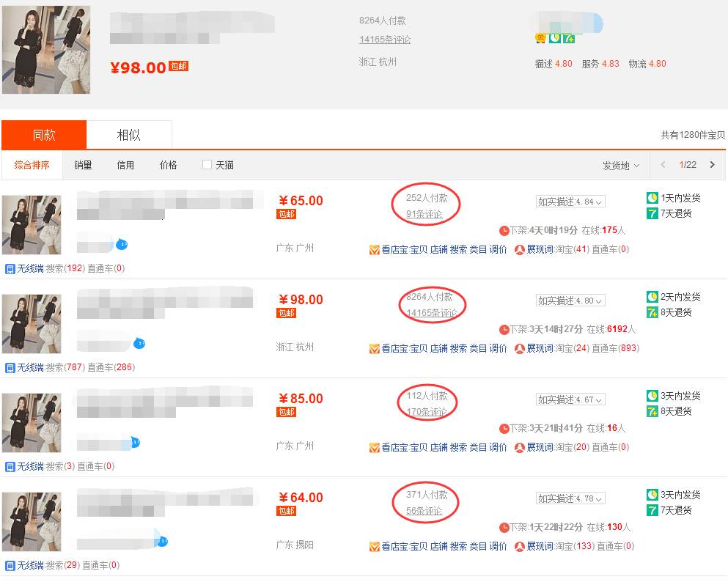Viewport: 728px width, 582px height.
Task: Click the 调价 link in fourth listing
Action: coord(498,547)
